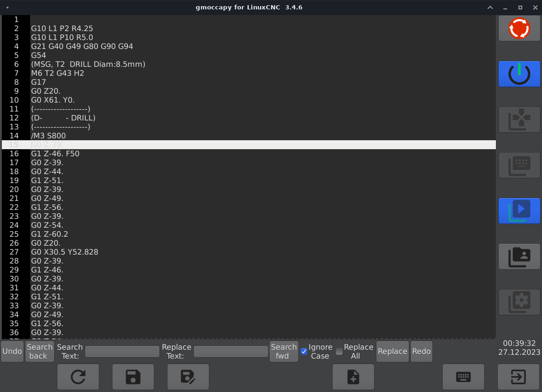Place cursor on '/M3 S800' line

(x=48, y=136)
